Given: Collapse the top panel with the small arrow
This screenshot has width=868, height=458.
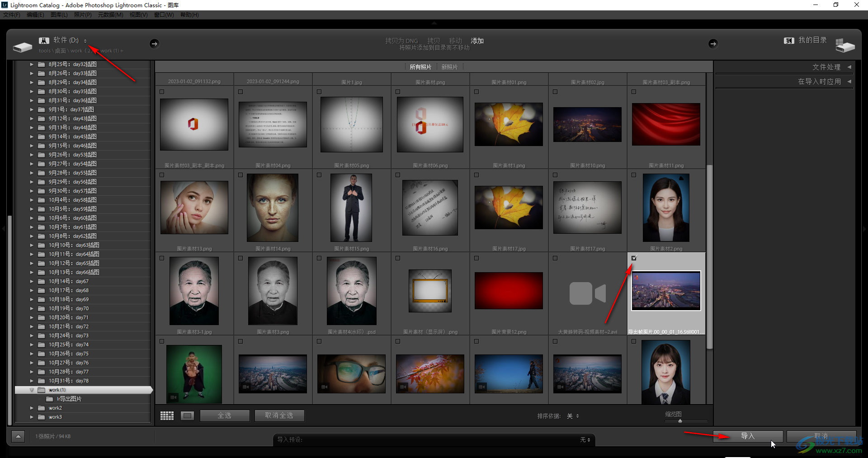Looking at the screenshot, I should 434,22.
